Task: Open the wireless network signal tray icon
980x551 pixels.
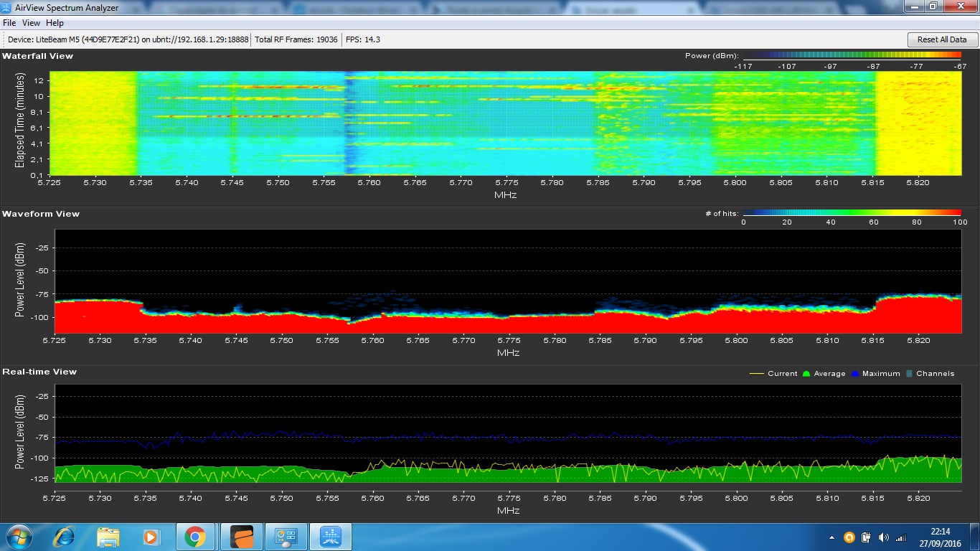Action: click(901, 537)
